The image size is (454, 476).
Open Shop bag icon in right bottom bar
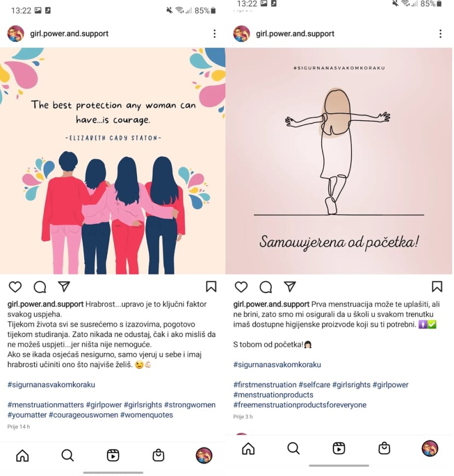(384, 448)
